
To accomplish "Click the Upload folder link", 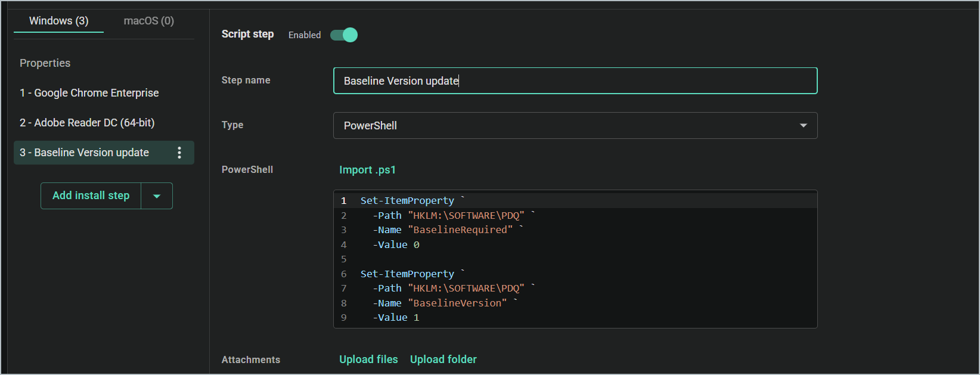I will (444, 359).
